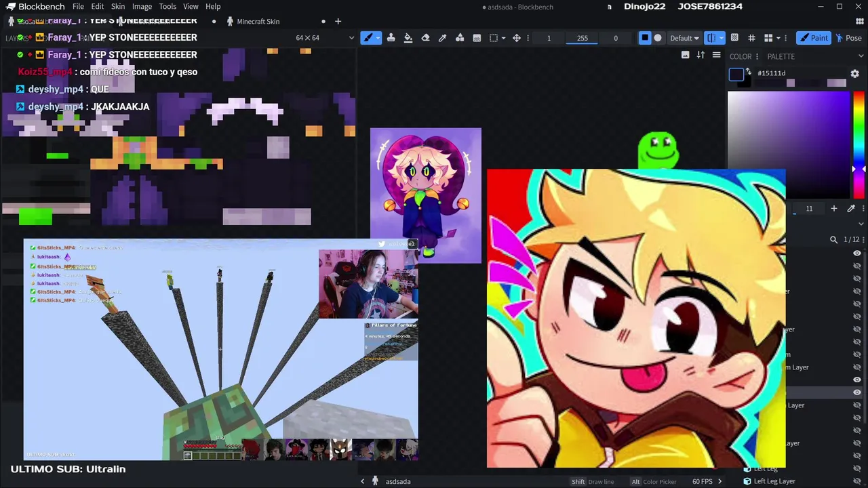The height and width of the screenshot is (488, 868).
Task: Switch to Pose mode
Action: 848,38
